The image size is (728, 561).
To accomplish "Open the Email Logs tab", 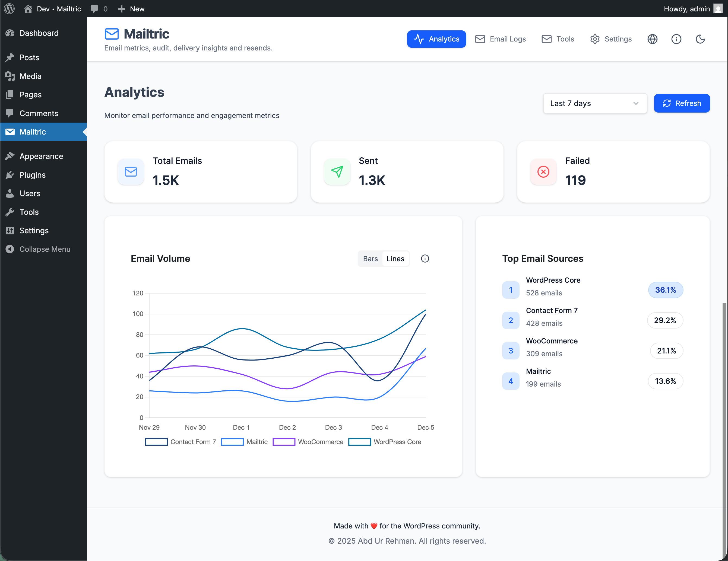I will pos(500,39).
